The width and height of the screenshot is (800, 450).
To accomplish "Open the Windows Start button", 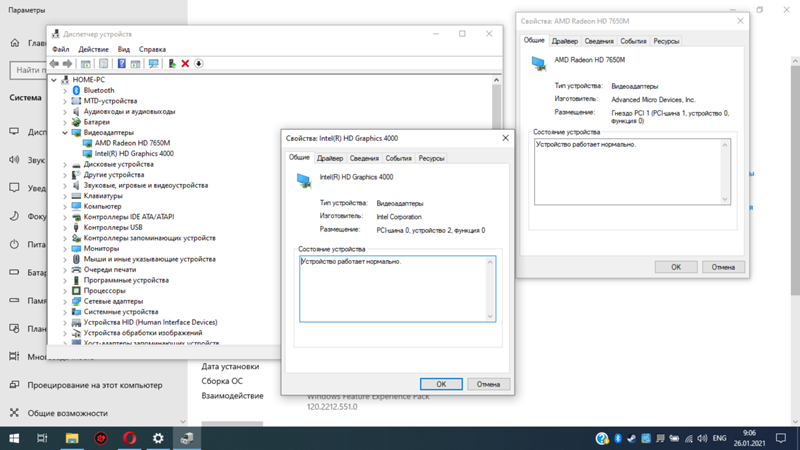I will pyautogui.click(x=14, y=438).
